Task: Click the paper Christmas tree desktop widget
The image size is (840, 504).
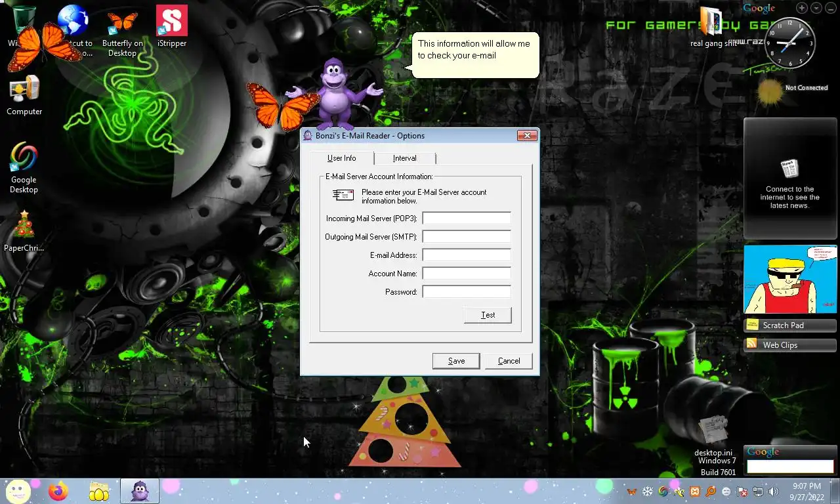Action: [405, 422]
